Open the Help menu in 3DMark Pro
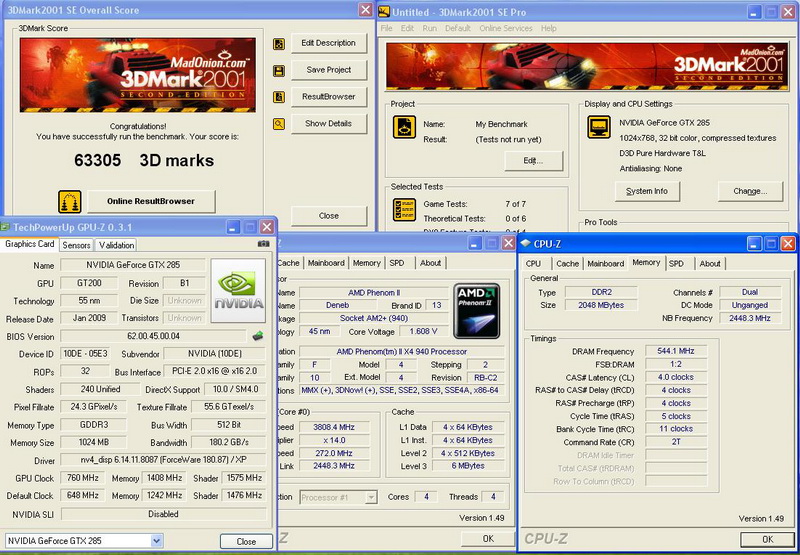The width and height of the screenshot is (800, 555). 548,29
